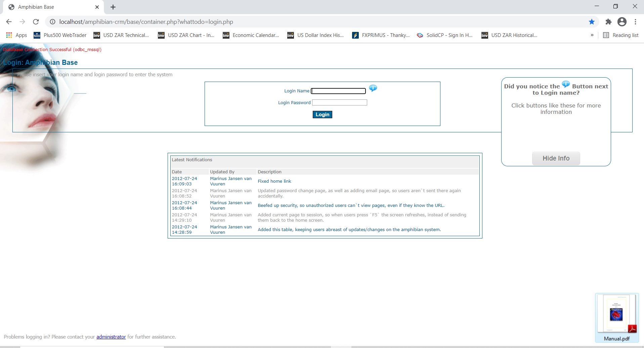The height and width of the screenshot is (348, 644).
Task: Open the USD ZAR Technical bookmark
Action: point(121,35)
